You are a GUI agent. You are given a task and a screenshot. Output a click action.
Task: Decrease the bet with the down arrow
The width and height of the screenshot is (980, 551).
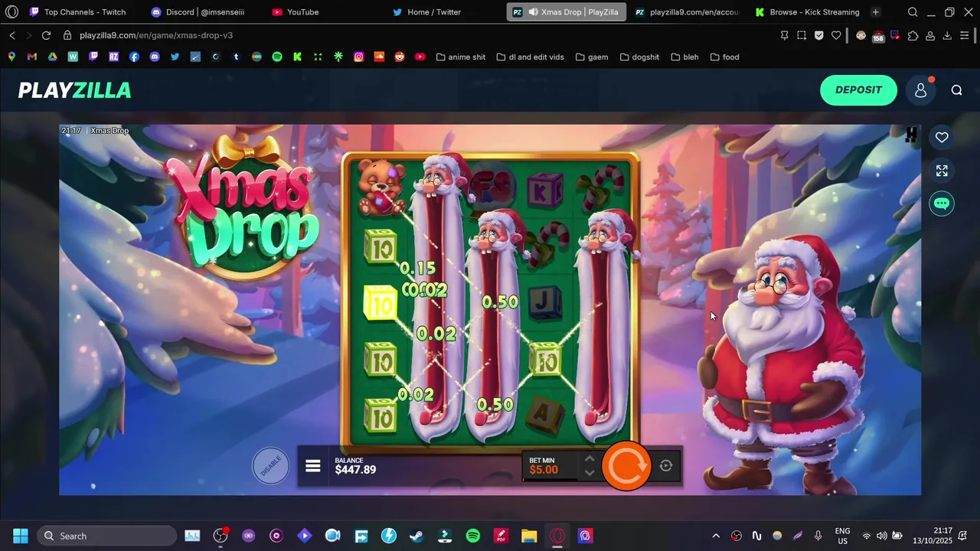click(589, 472)
